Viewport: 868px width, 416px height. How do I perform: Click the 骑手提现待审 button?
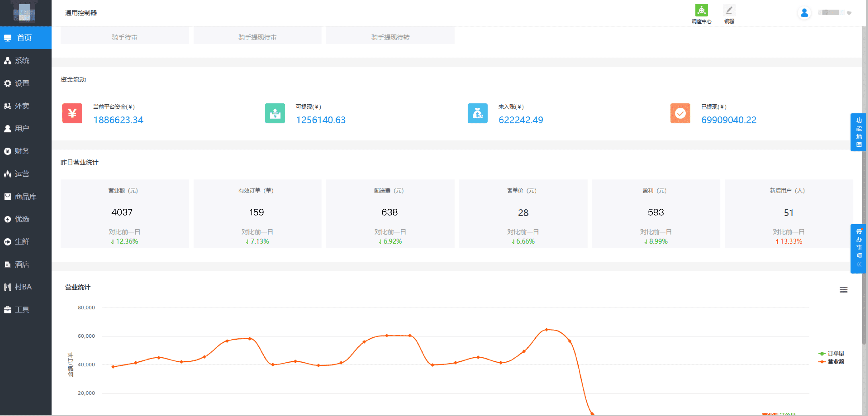[x=257, y=37]
